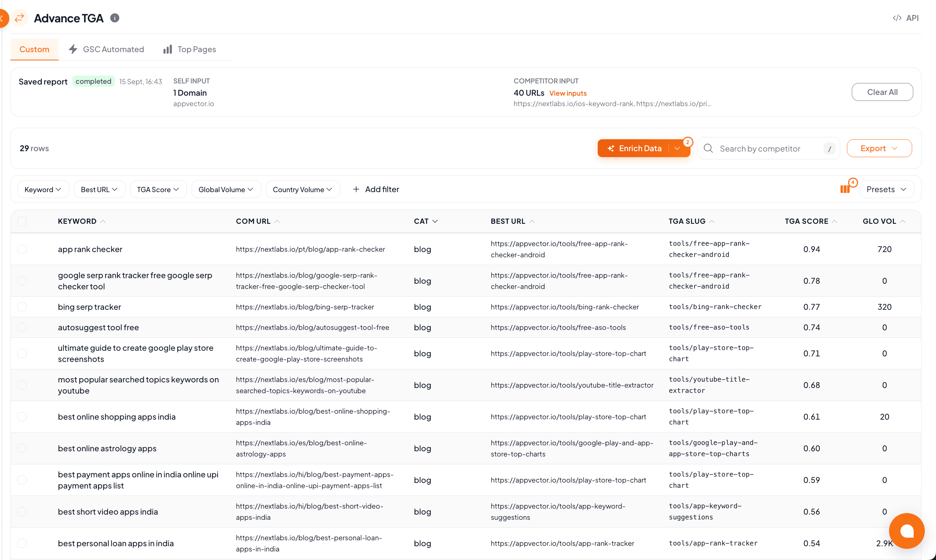Open the Keyword filter dropdown
This screenshot has height=560, width=936.
point(43,189)
